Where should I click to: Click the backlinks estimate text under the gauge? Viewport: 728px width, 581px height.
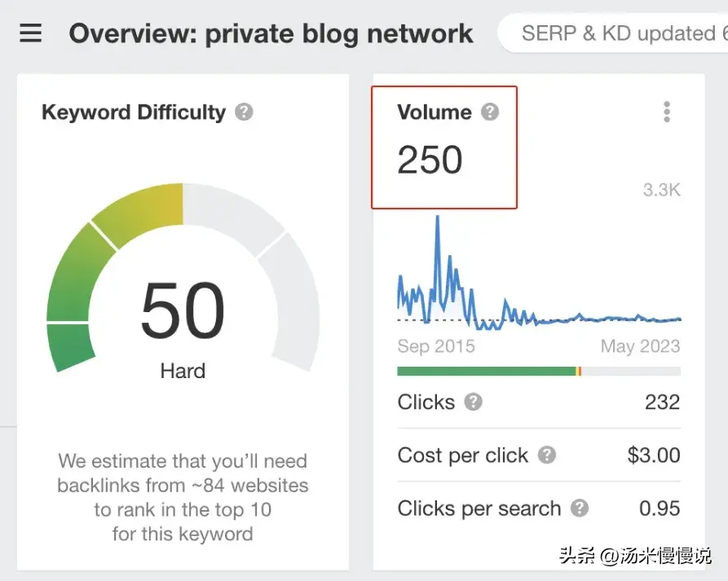(x=183, y=497)
